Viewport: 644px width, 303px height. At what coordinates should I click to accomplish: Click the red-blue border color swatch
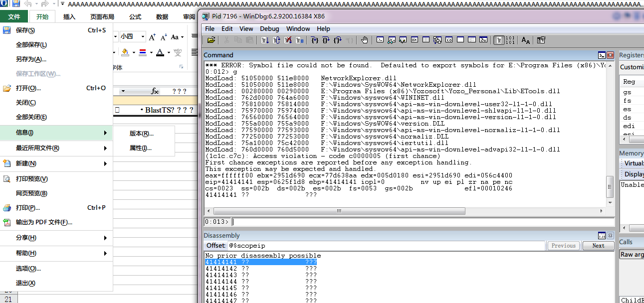pyautogui.click(x=143, y=52)
